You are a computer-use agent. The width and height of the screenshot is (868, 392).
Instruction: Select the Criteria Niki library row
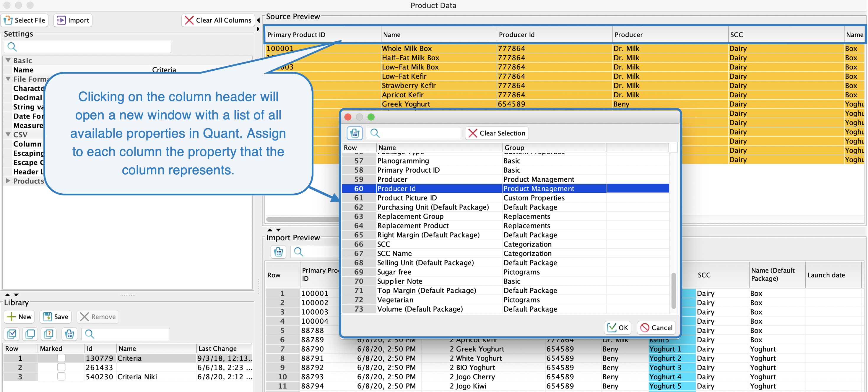[128, 377]
